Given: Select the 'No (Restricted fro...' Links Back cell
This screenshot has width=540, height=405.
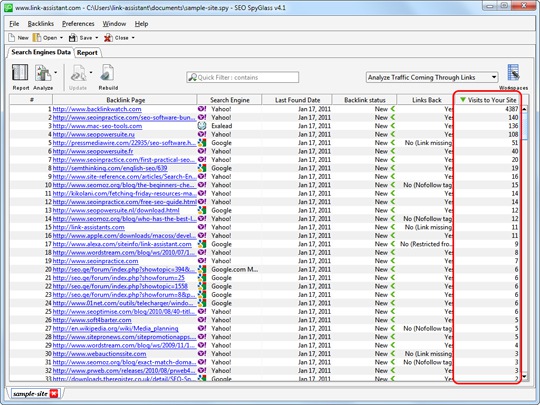Looking at the screenshot, I should click(426, 244).
